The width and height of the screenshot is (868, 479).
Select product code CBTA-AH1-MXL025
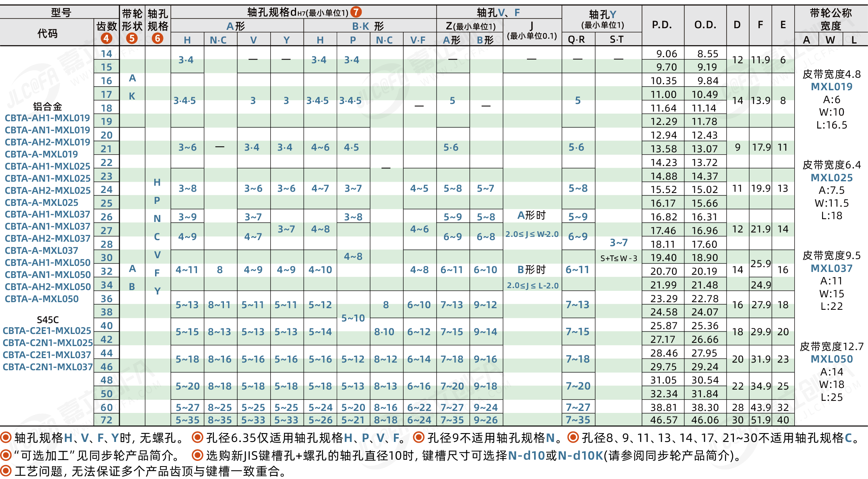pos(48,166)
